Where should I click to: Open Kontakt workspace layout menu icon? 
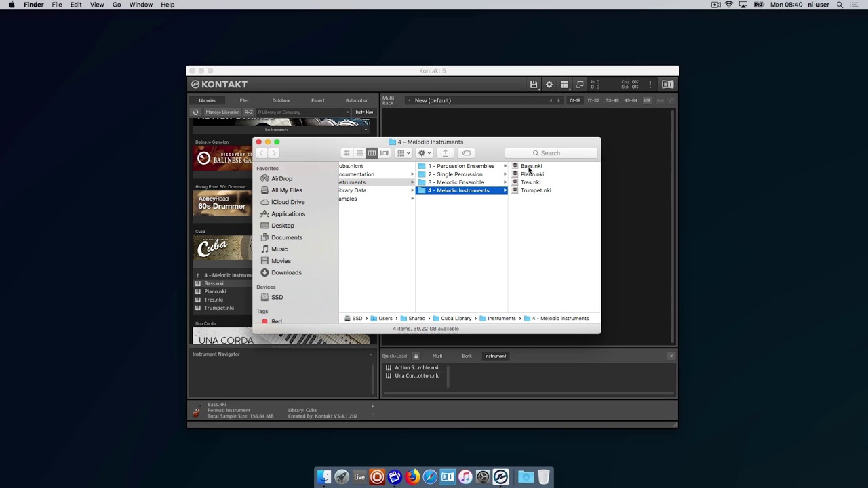point(564,85)
